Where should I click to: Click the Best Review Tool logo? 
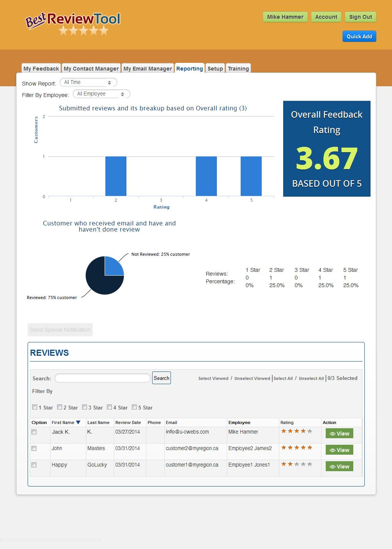pyautogui.click(x=73, y=23)
